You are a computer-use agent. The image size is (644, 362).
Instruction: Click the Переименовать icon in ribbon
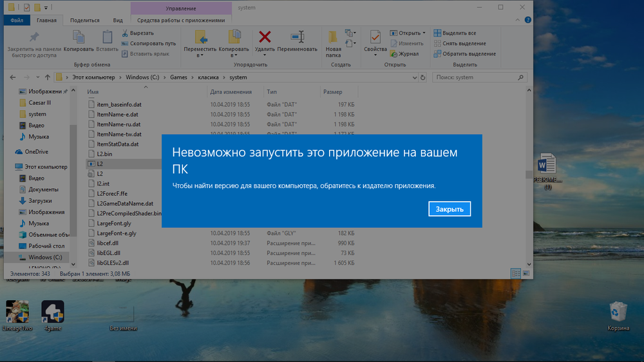297,37
